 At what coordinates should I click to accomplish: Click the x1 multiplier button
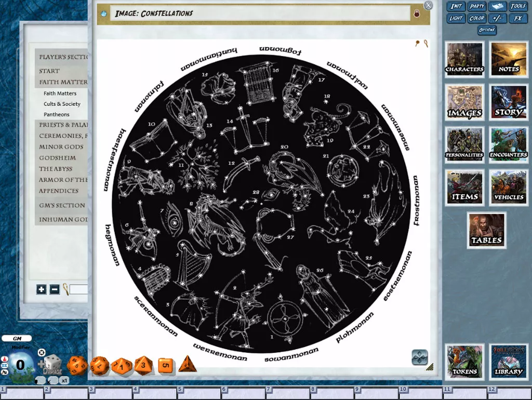coord(64,380)
